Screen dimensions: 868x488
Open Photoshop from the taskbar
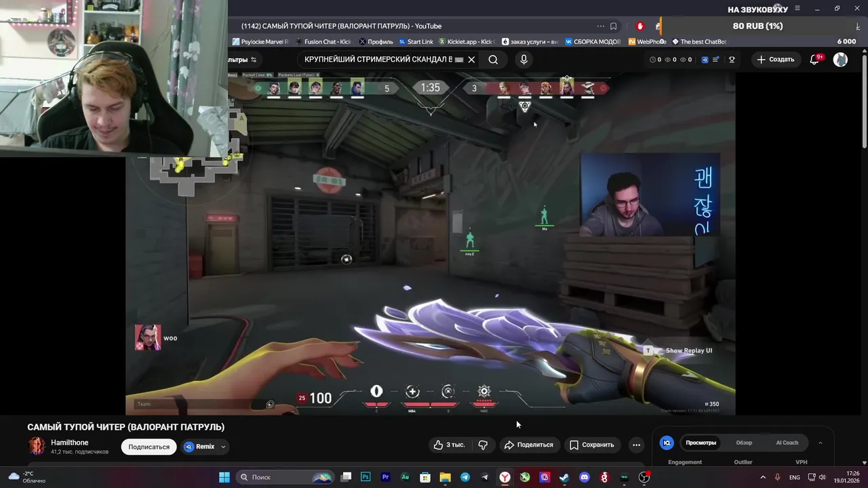(x=366, y=477)
